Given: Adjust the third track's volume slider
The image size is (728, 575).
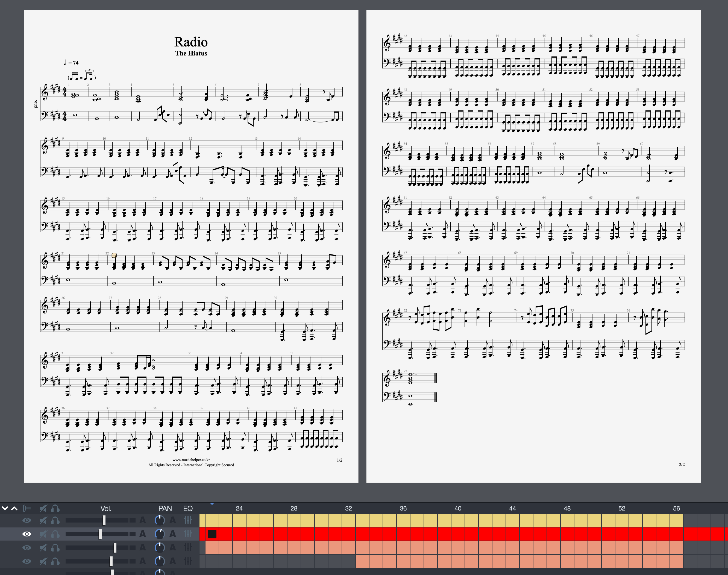Looking at the screenshot, I should 115,548.
